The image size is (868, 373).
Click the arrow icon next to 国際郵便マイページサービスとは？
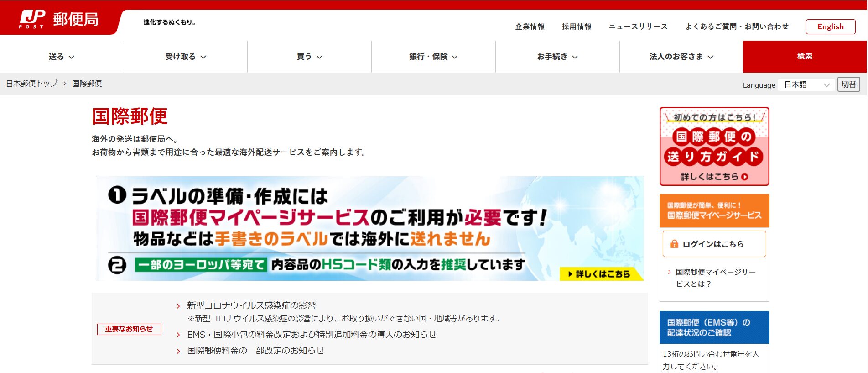pyautogui.click(x=669, y=272)
